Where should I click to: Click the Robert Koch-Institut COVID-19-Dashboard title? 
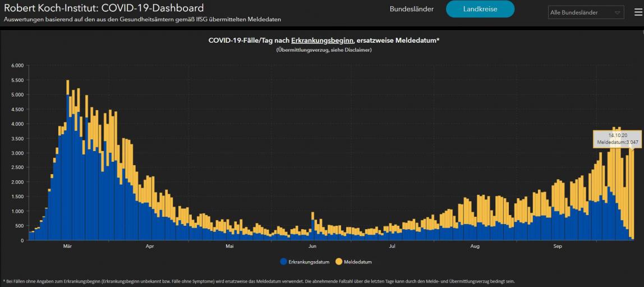[104, 8]
